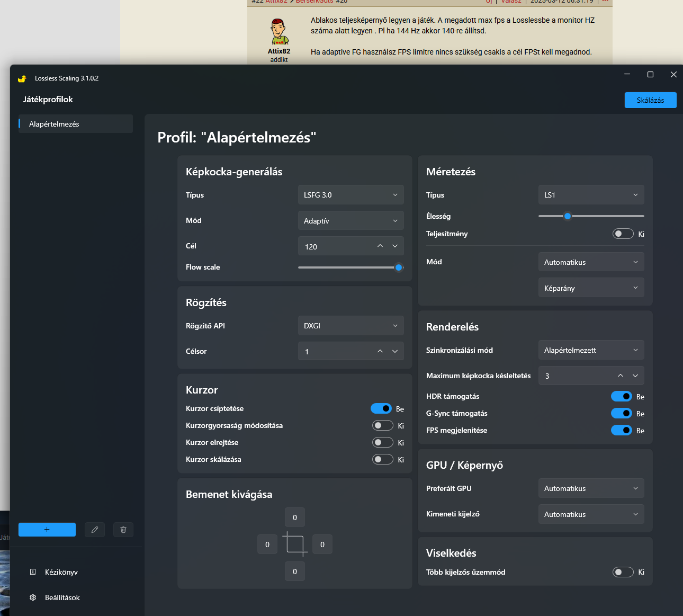The width and height of the screenshot is (683, 616).
Task: Decrease Cél value with down arrow
Action: click(x=395, y=246)
